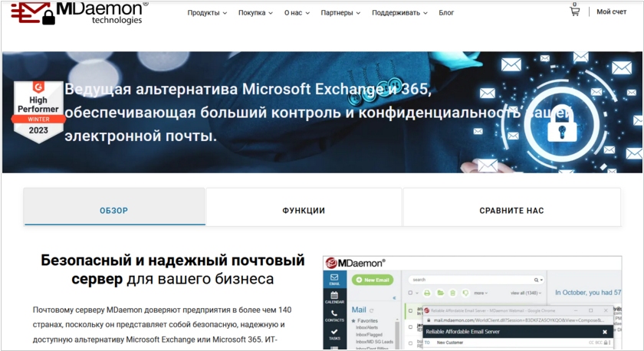Collapse the folder pane with the double-arrow icon
Image resolution: width=644 pixels, height=351 pixels.
394,298
